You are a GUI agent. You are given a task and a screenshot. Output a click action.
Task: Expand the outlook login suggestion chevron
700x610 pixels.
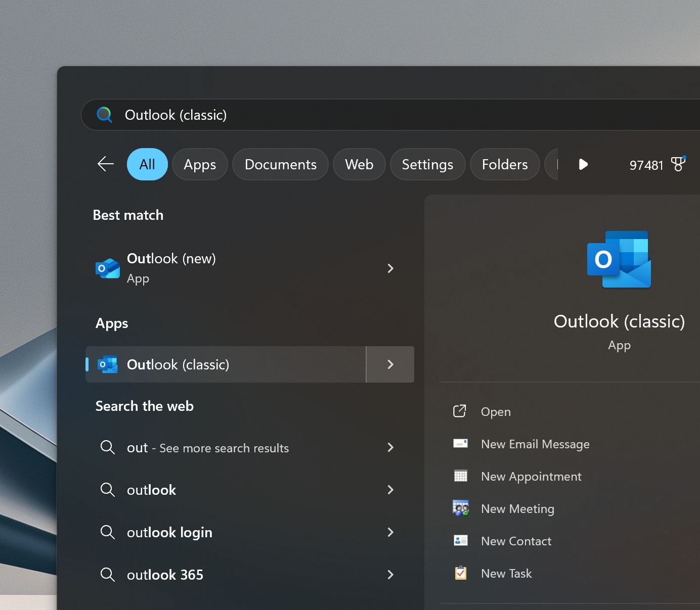[x=390, y=532]
